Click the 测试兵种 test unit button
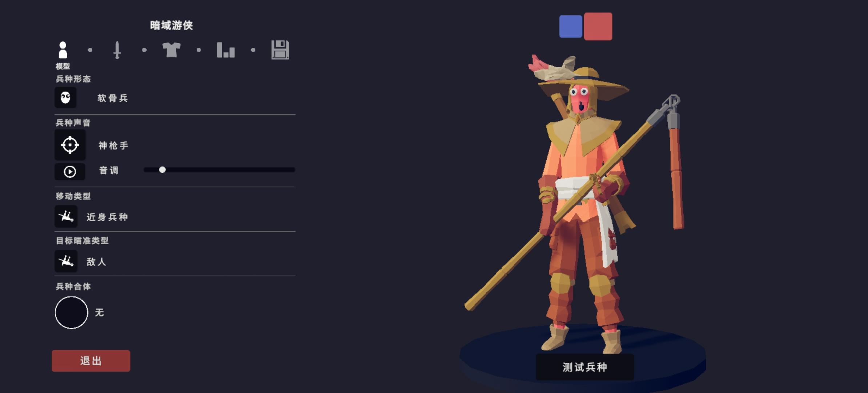 pos(585,367)
